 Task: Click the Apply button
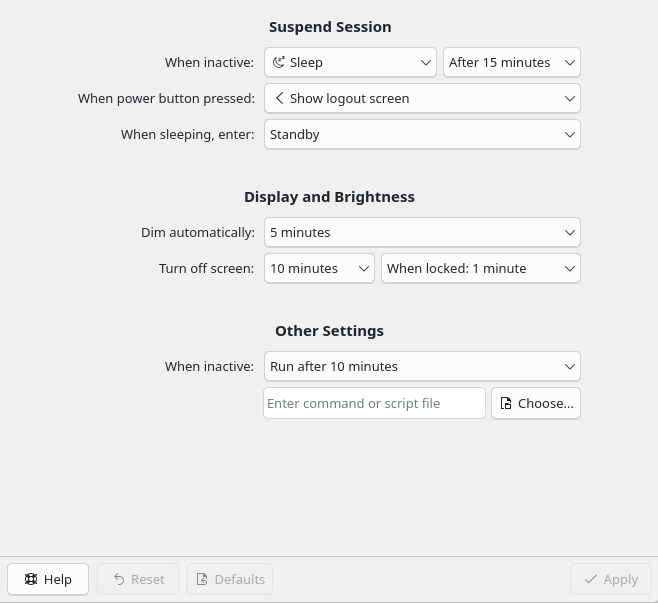coord(610,579)
